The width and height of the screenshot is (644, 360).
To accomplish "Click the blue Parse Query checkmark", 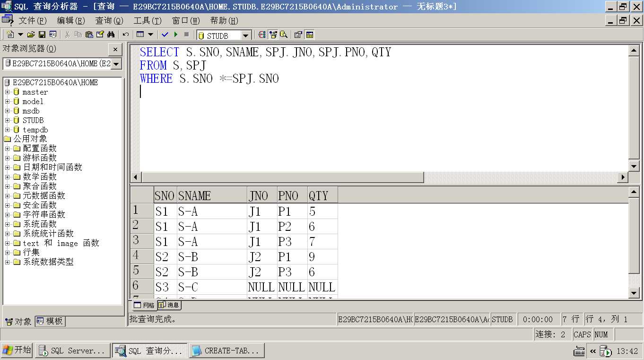I will [x=165, y=35].
